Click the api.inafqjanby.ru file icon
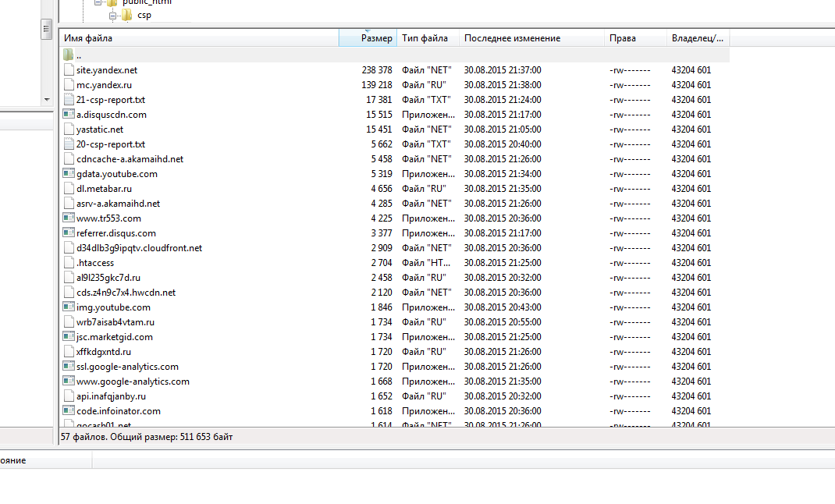Image resolution: width=835 pixels, height=504 pixels. (68, 396)
